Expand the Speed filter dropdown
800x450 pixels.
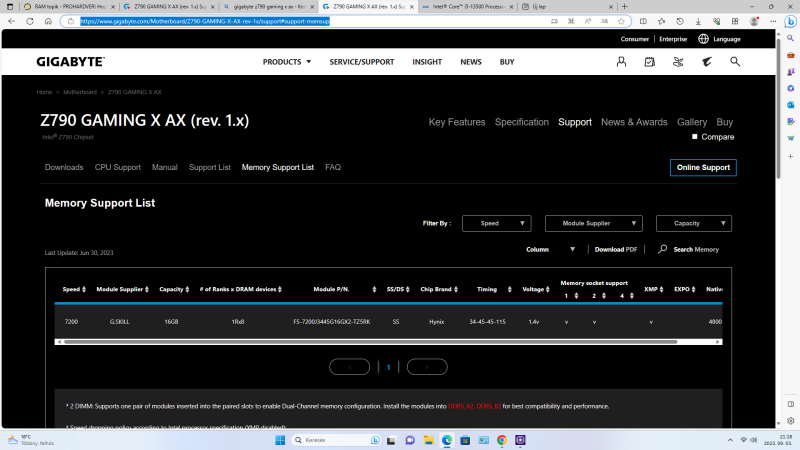[x=496, y=223]
